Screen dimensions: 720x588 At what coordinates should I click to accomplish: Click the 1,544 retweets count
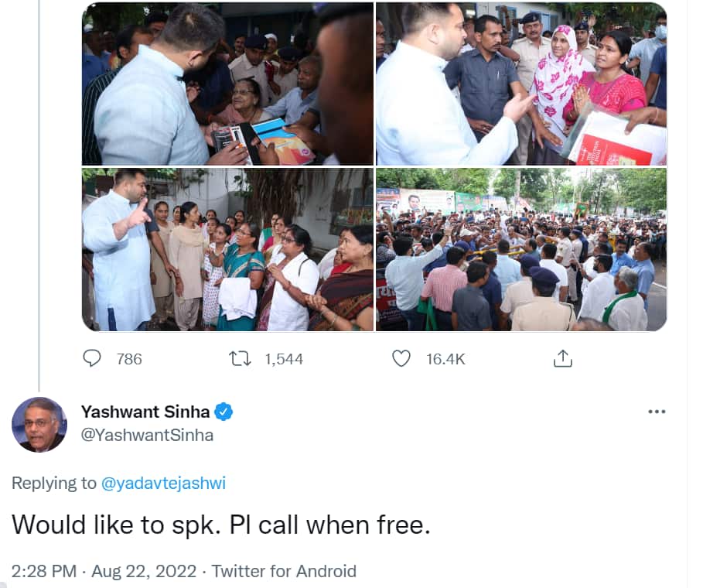(x=284, y=359)
